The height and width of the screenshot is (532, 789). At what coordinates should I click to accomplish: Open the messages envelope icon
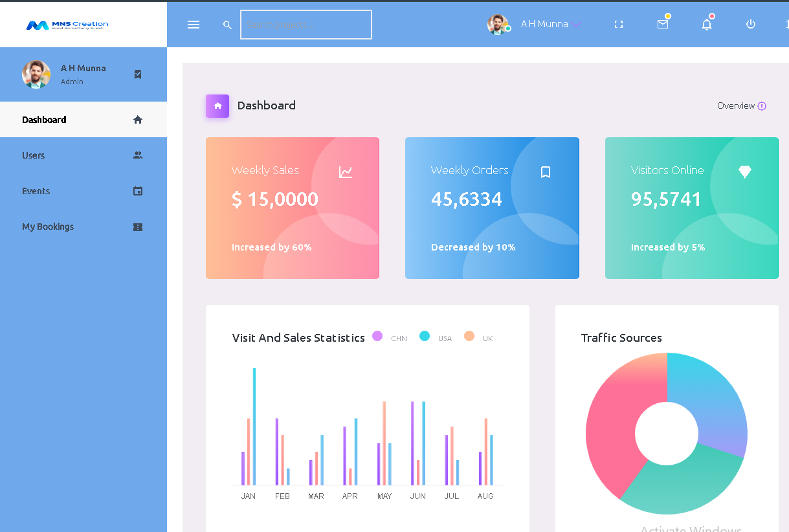tap(663, 24)
